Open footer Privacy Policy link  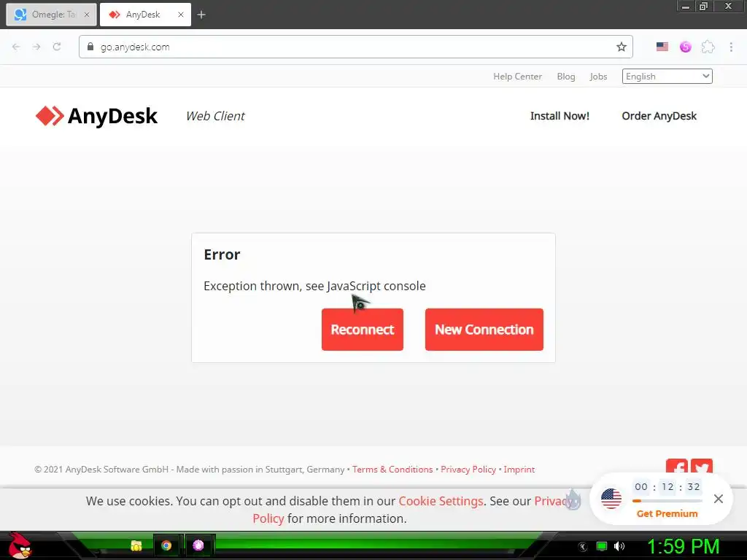pyautogui.click(x=468, y=470)
